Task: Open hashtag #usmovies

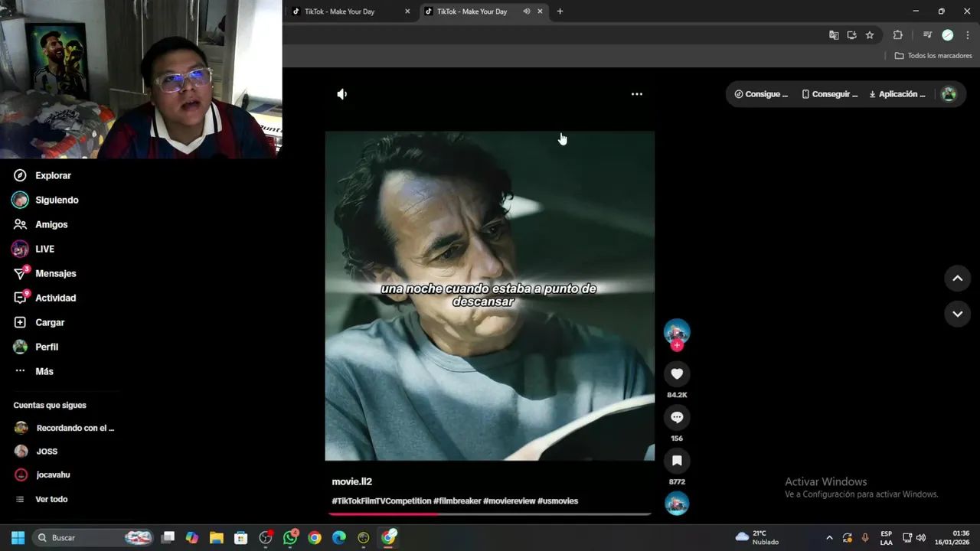Action: tap(557, 501)
